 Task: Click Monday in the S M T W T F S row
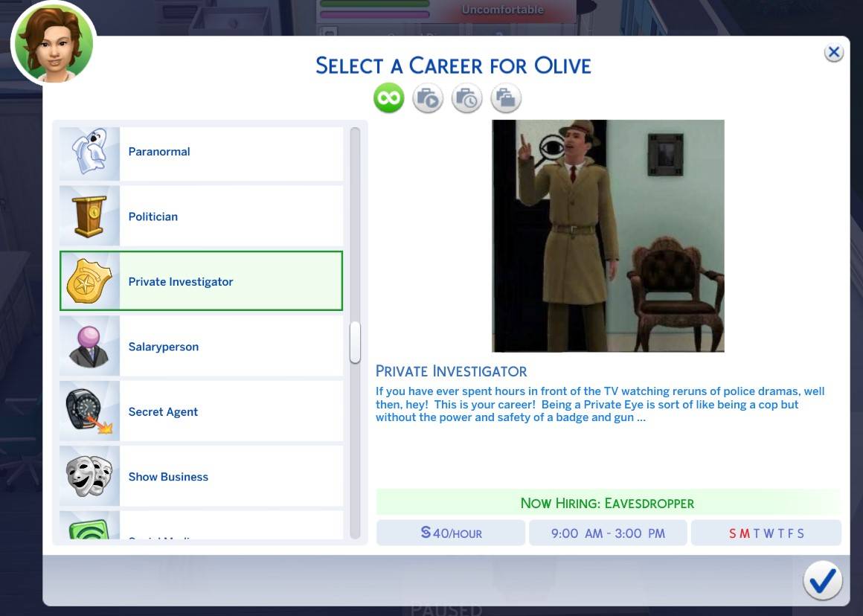coord(746,533)
